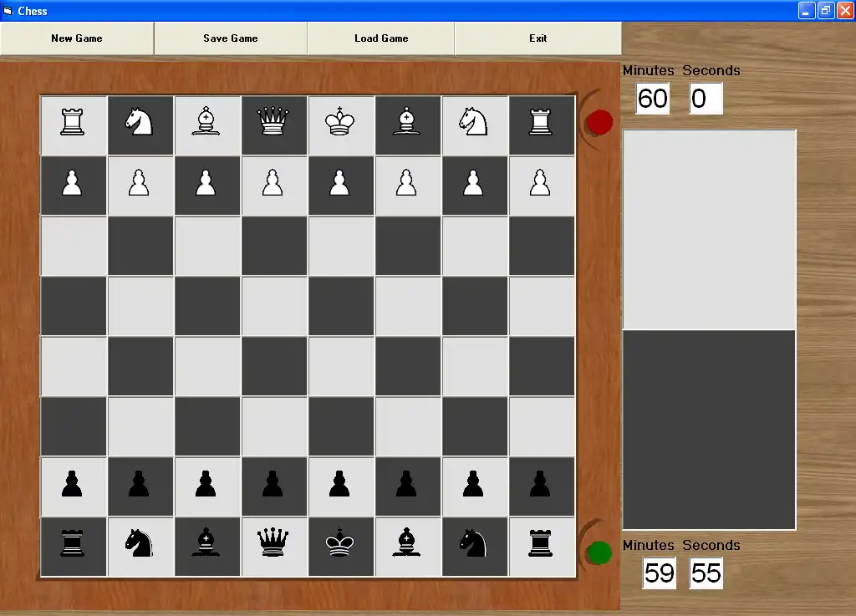Viewport: 856px width, 616px height.
Task: Click the light gray captured pieces panel
Action: coord(709,230)
